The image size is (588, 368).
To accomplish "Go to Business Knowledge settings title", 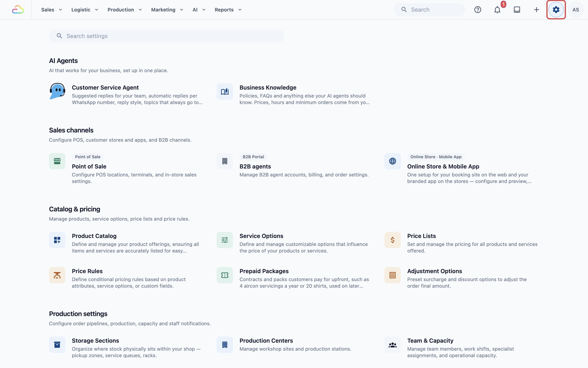I will (x=268, y=88).
